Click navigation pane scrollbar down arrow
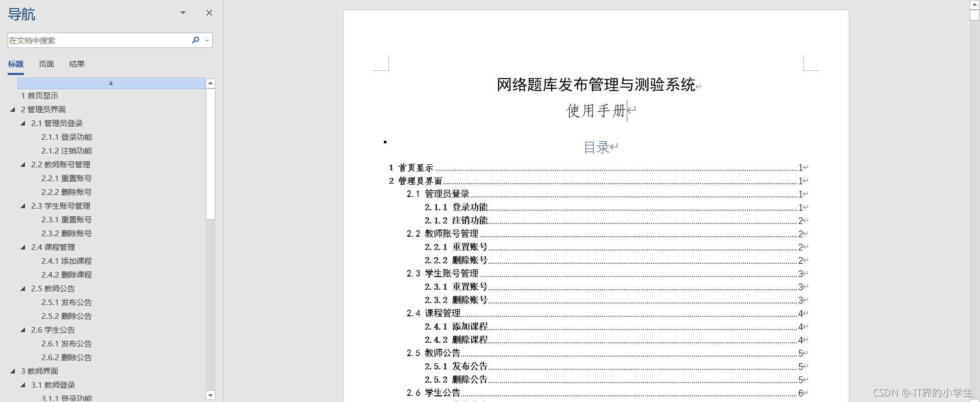 pyautogui.click(x=210, y=395)
